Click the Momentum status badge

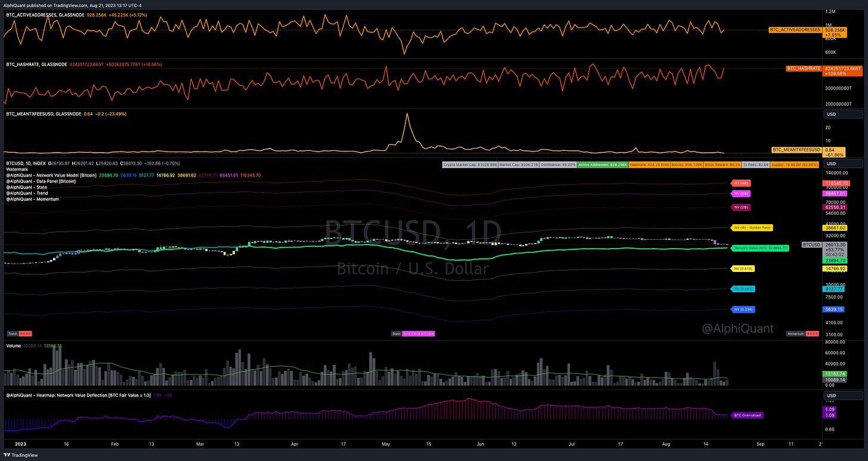[x=803, y=333]
